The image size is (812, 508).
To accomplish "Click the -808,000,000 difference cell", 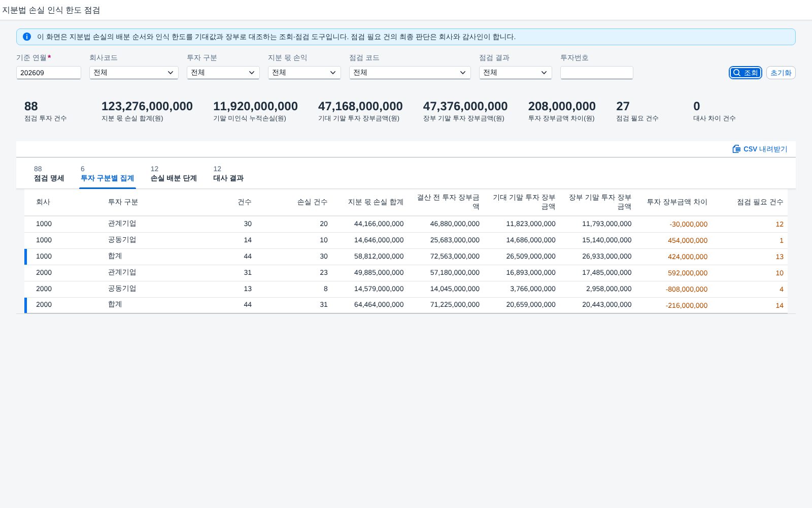I will pos(687,289).
